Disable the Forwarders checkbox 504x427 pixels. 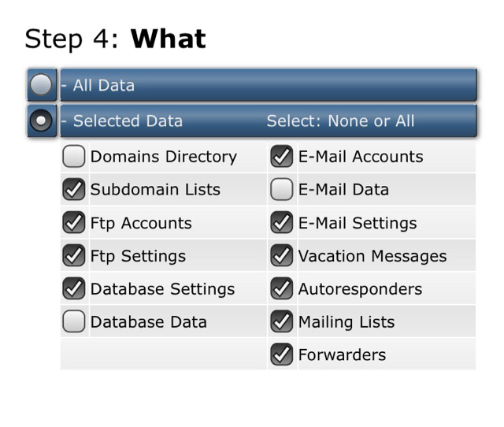pos(282,355)
